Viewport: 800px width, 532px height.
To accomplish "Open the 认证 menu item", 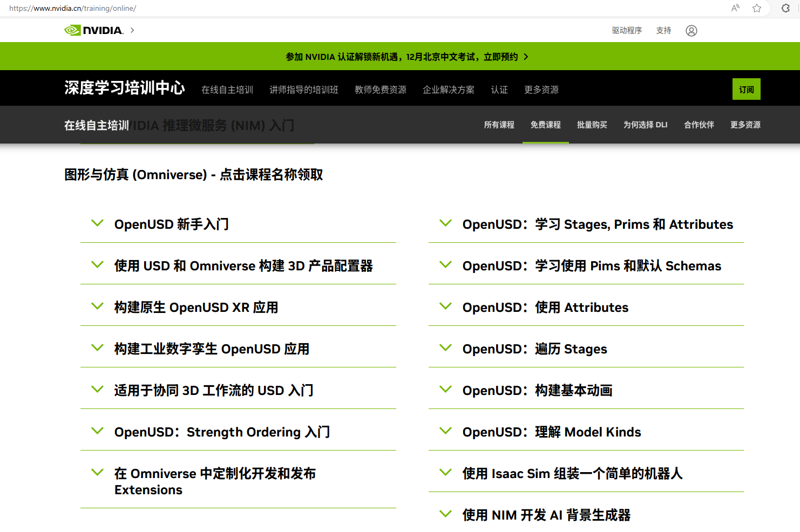I will [x=499, y=90].
